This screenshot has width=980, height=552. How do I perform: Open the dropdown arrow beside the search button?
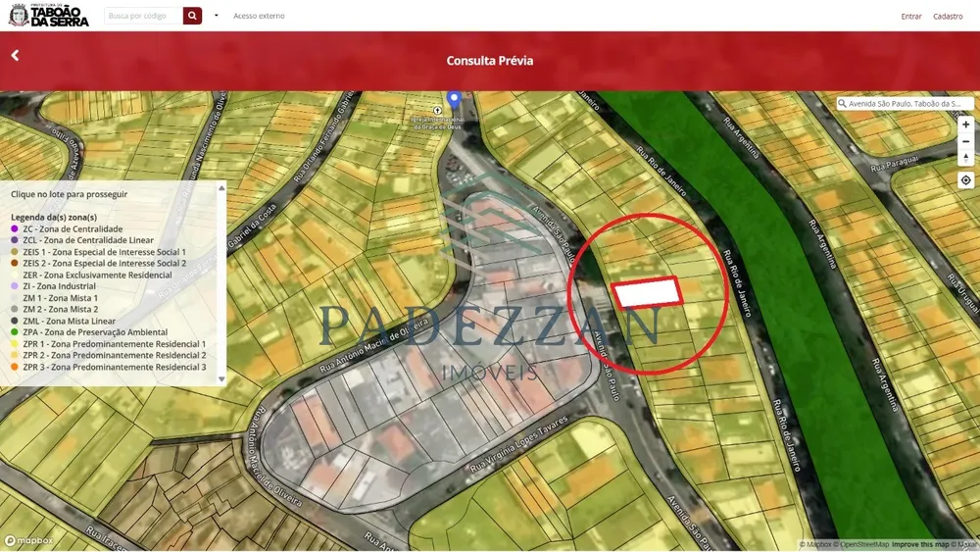(x=217, y=16)
